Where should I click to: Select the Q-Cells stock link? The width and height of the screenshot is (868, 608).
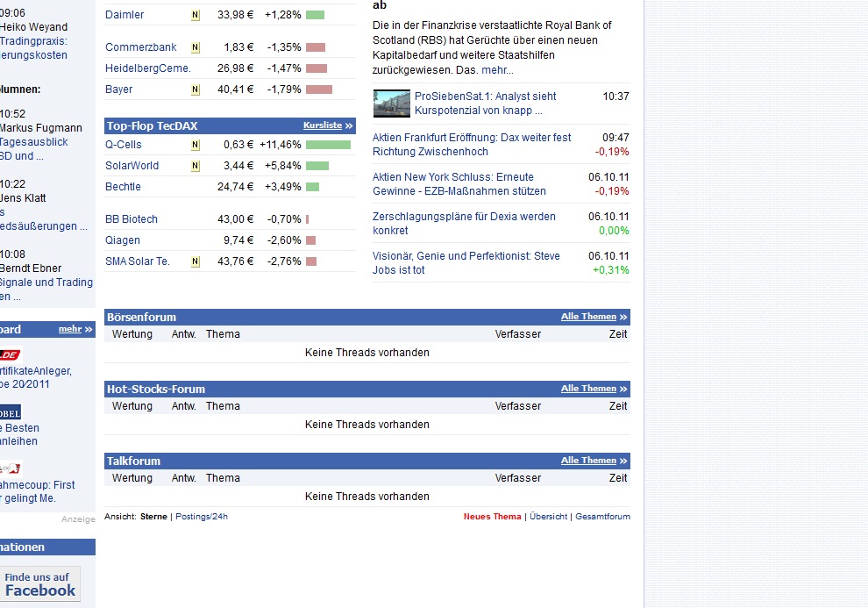coord(124,145)
